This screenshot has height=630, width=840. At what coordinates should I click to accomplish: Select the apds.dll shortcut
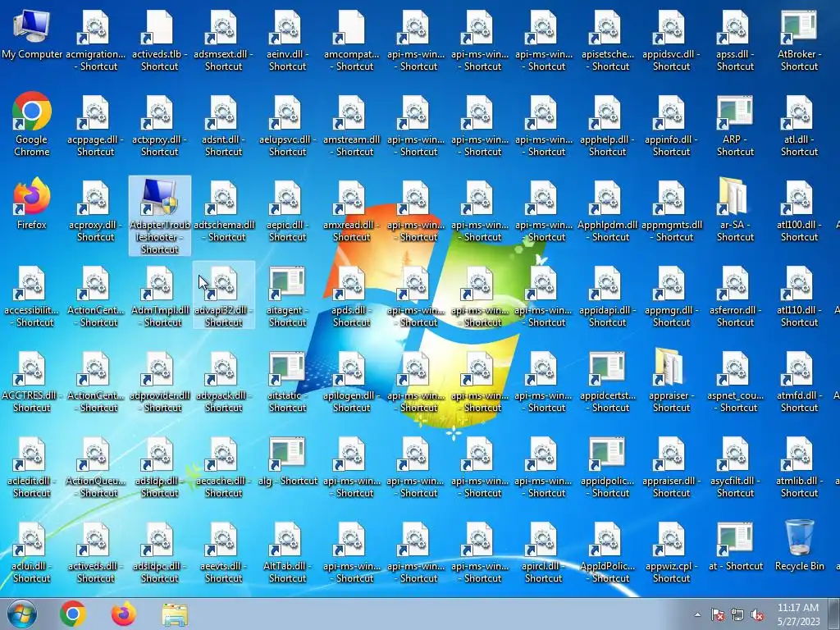[x=351, y=295]
